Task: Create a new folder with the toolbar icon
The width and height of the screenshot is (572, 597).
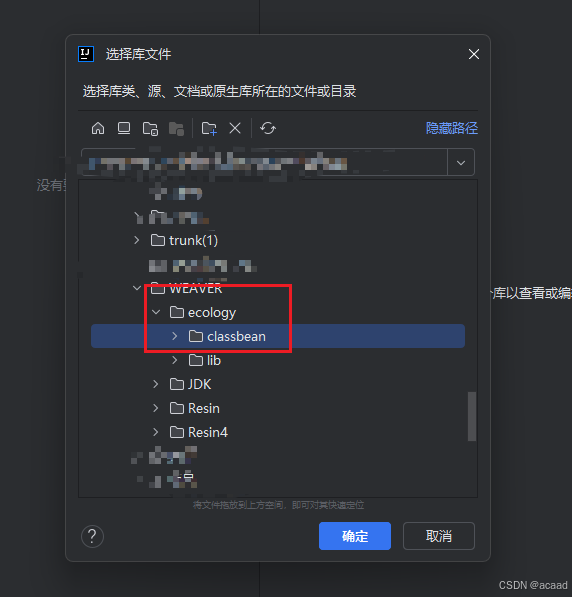Action: (209, 129)
